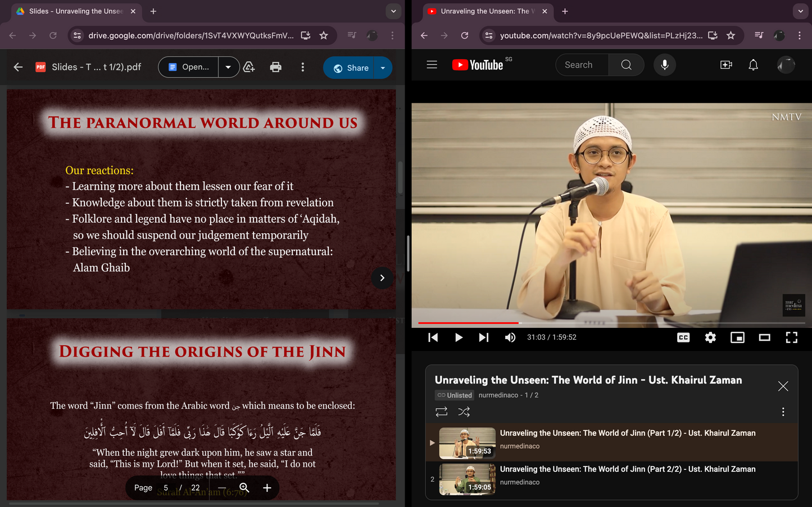Open YouTube notifications bell

(753, 65)
